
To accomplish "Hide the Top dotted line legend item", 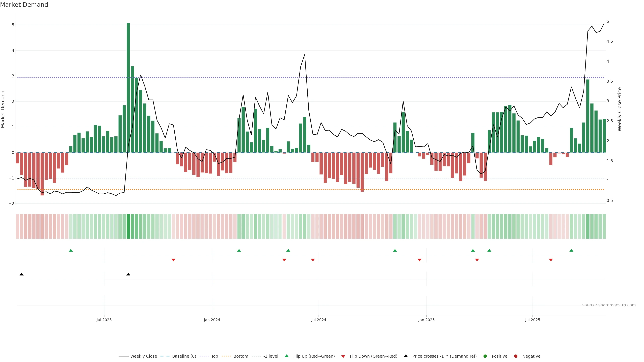I will tap(214, 356).
